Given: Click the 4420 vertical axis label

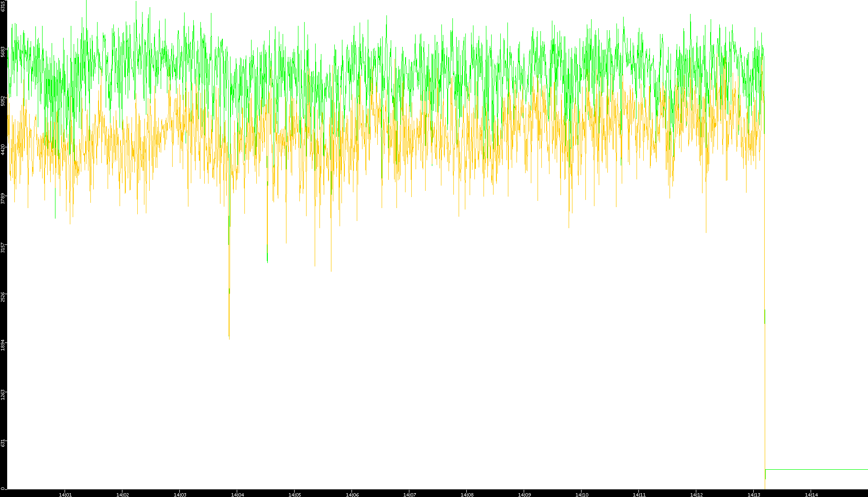Looking at the screenshot, I should coord(3,149).
